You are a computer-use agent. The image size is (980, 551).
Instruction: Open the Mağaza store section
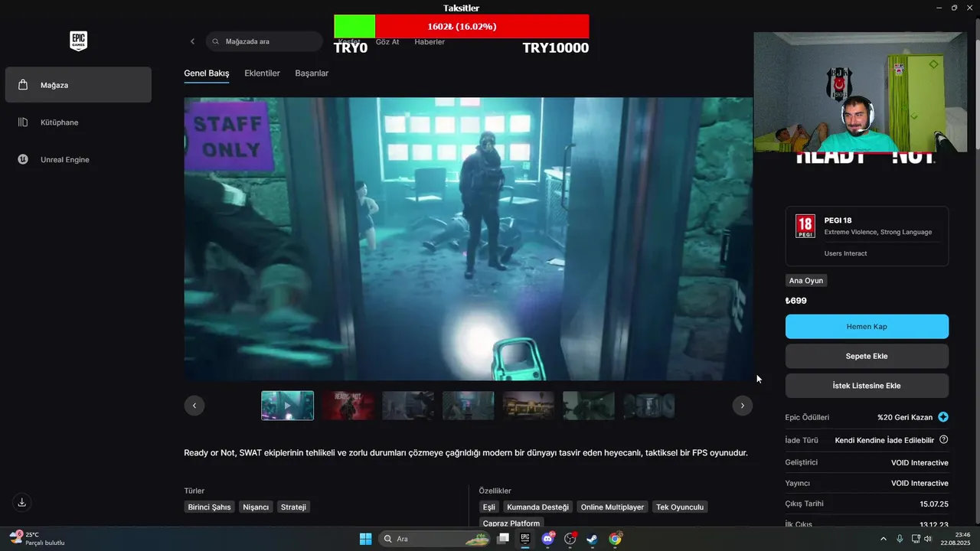[78, 85]
